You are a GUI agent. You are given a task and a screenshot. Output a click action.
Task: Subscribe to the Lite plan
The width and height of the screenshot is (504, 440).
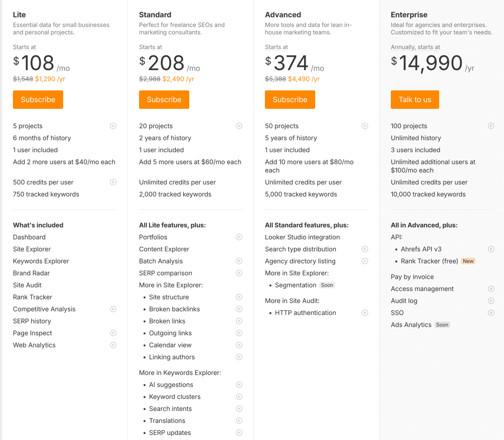point(38,100)
